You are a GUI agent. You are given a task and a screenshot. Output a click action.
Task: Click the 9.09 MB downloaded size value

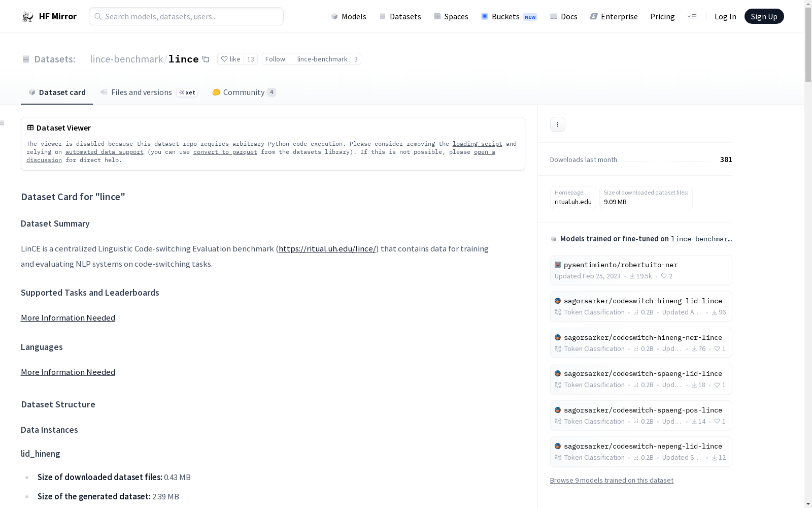(x=615, y=202)
